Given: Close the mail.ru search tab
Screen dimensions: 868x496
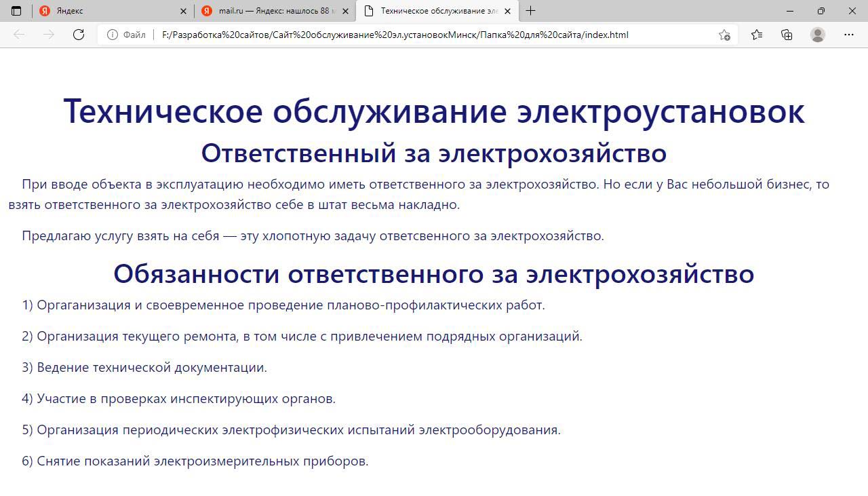Looking at the screenshot, I should pyautogui.click(x=346, y=11).
